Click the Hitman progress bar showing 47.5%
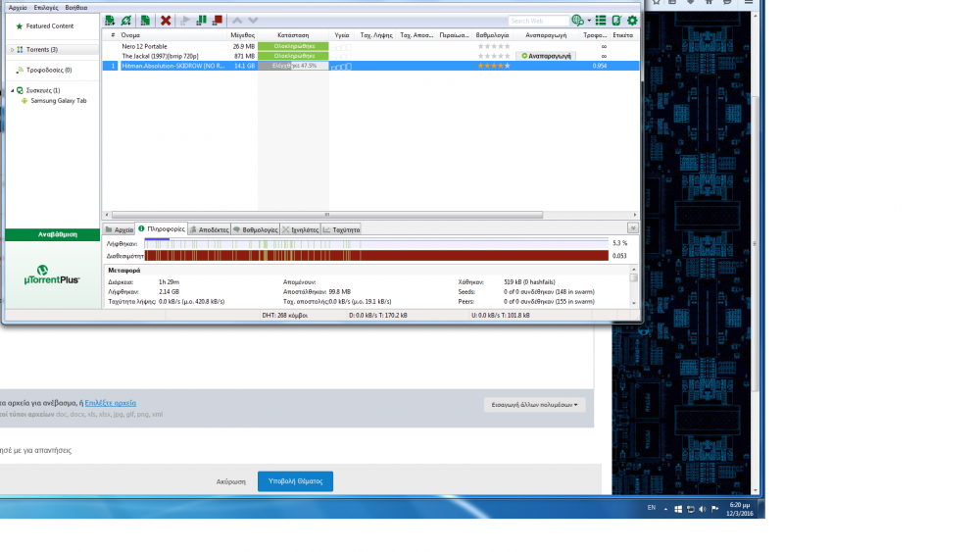Screen dimensions: 980x552 click(293, 66)
